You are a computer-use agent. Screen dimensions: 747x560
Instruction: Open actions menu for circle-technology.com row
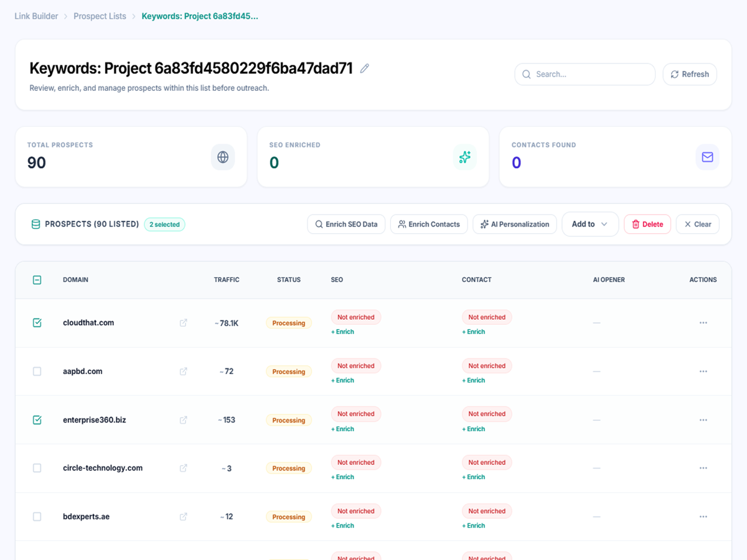click(703, 468)
